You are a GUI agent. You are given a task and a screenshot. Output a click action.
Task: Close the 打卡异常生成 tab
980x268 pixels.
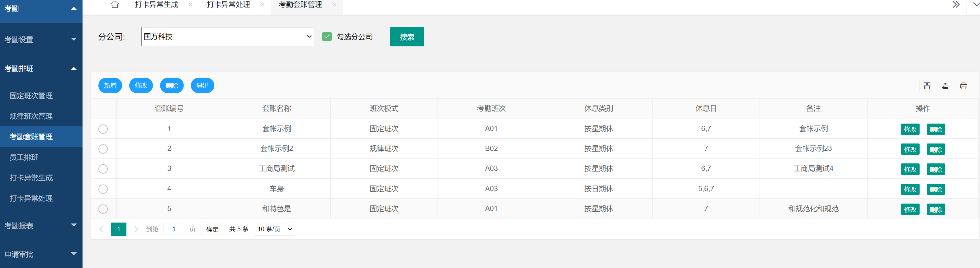190,5
